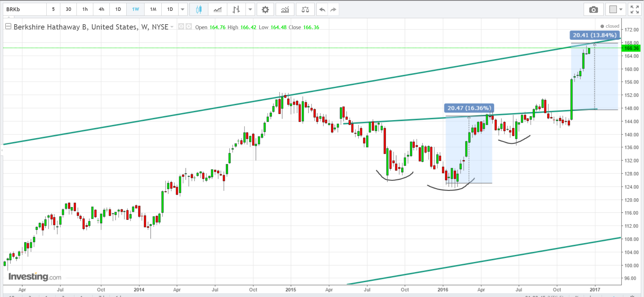Screen dimensions: 644x297
Task: Click the 20.47 (16.36%) measurement label
Action: point(469,108)
